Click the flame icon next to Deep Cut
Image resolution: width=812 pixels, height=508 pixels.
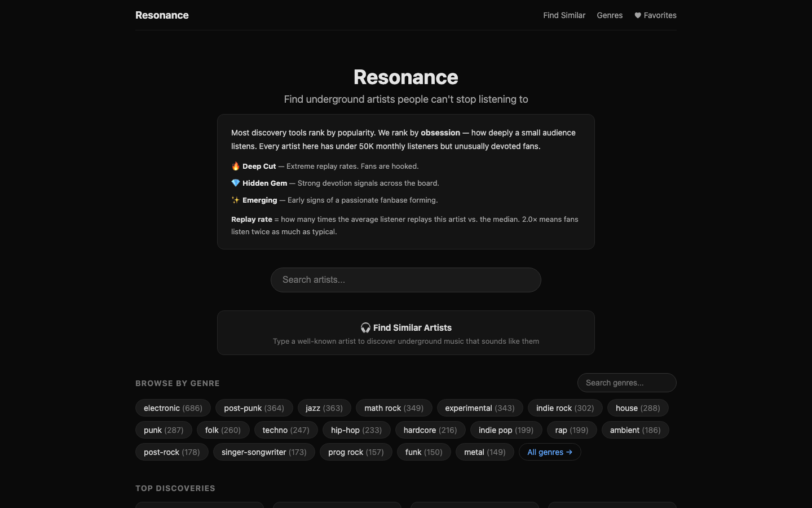235,166
